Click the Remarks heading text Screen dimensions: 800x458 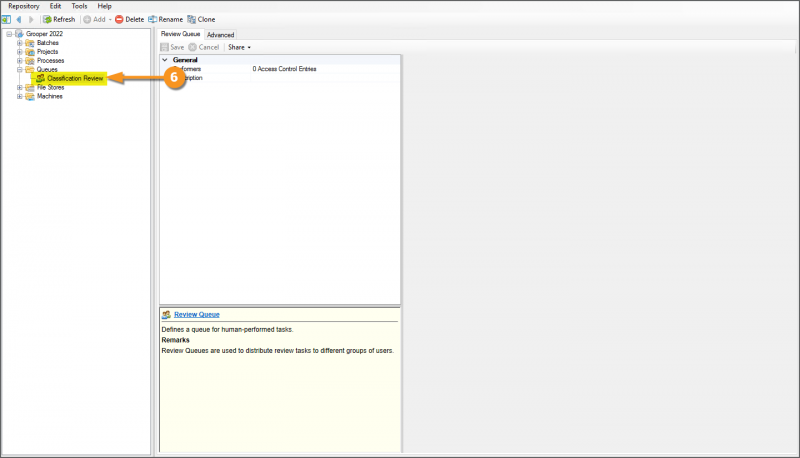click(176, 340)
